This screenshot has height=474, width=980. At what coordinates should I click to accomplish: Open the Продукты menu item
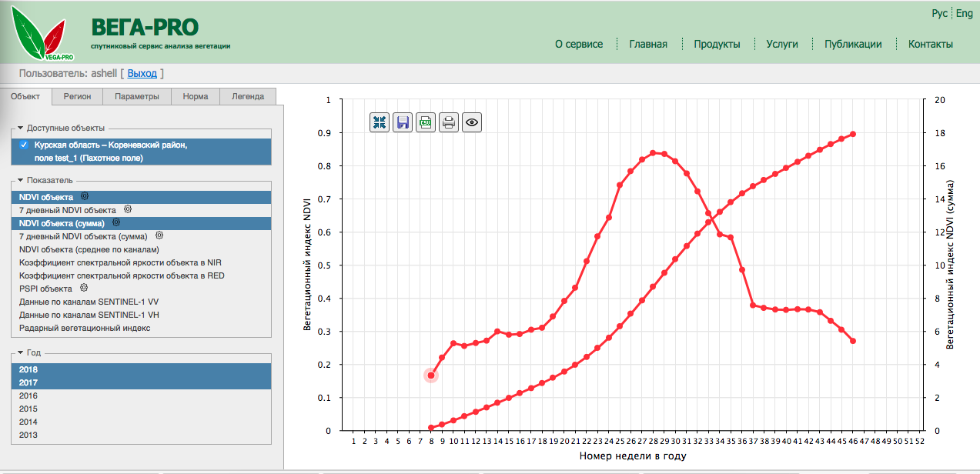pos(717,44)
